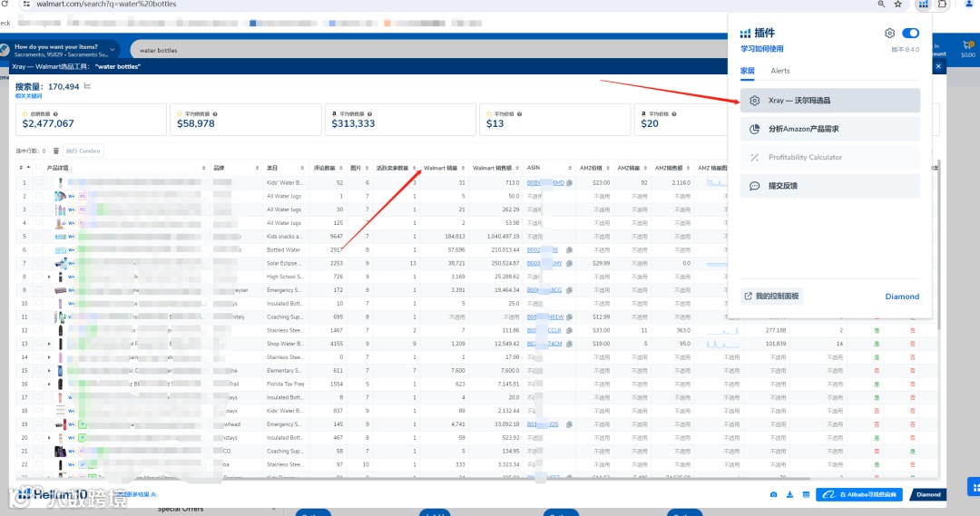This screenshot has height=516, width=980.
Task: Click the product thumbnail in row 2
Action: [x=60, y=196]
